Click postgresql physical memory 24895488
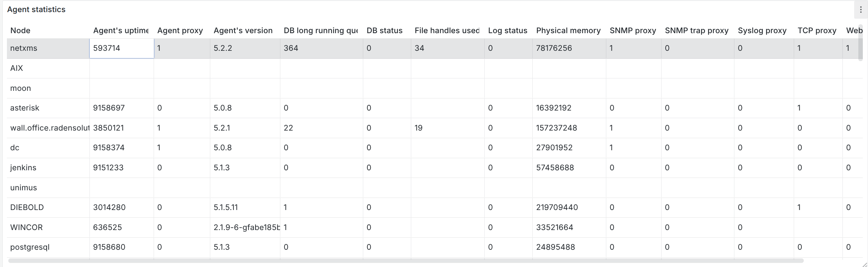 556,247
